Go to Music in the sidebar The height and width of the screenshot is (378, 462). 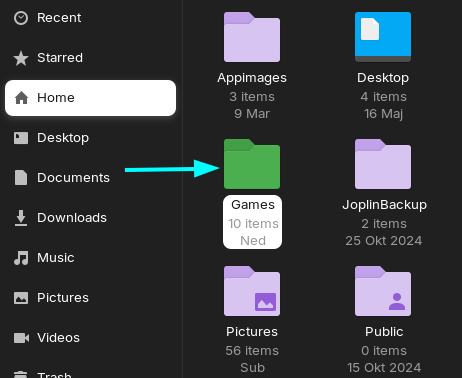(x=90, y=258)
